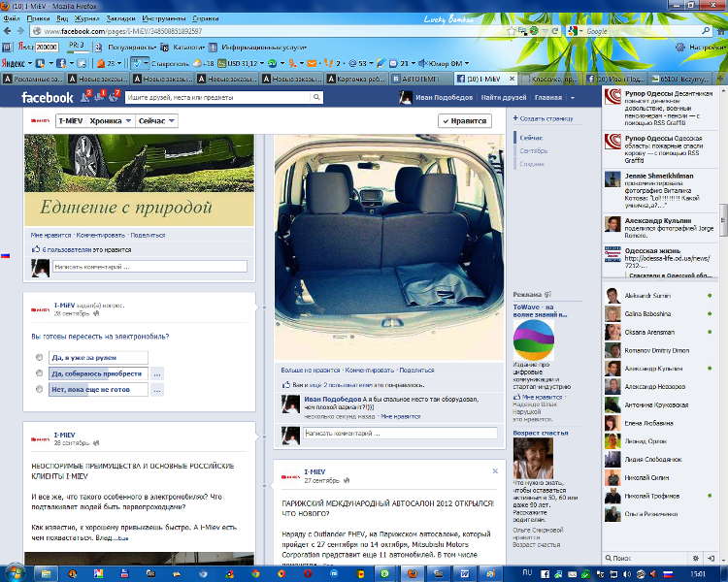Reload page with the refresh icon
This screenshot has width=728, height=582.
point(555,31)
